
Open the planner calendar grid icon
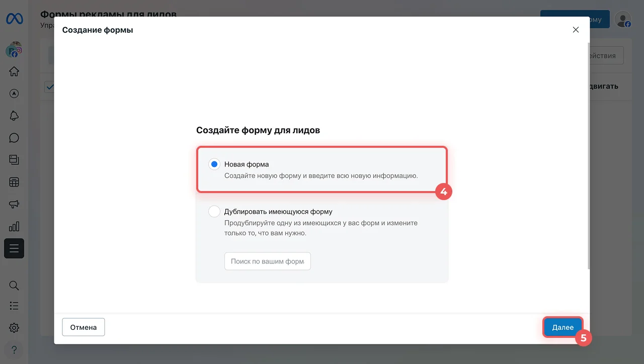[14, 182]
